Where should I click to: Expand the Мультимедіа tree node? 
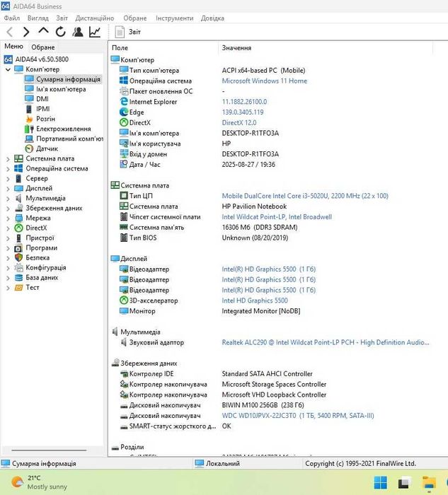coord(8,199)
